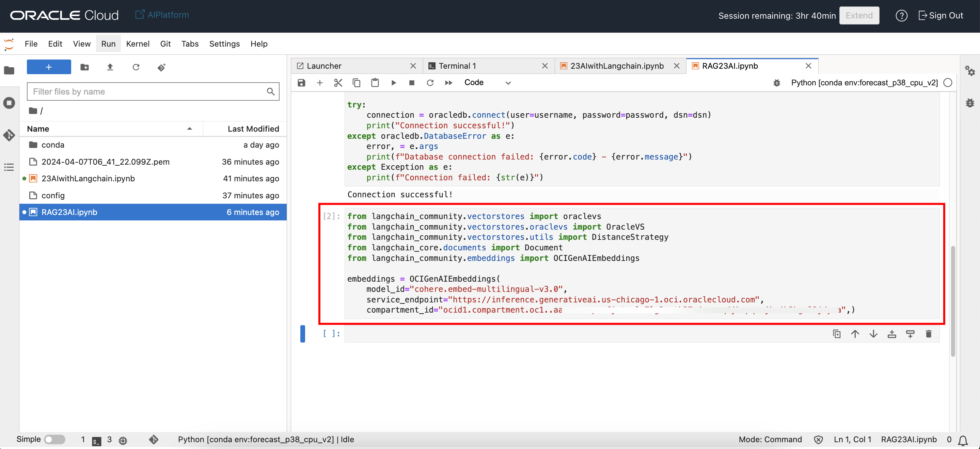Click the Extend session button

[x=859, y=16]
